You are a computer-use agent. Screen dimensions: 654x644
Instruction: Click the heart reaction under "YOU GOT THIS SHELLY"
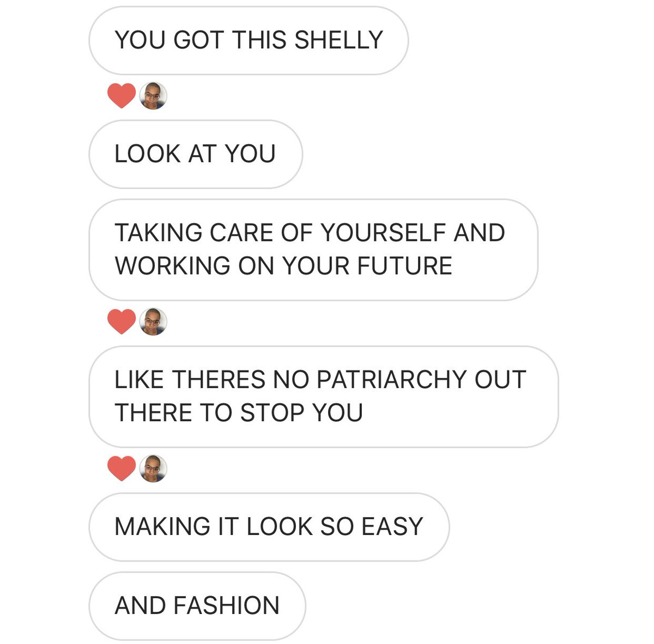121,96
